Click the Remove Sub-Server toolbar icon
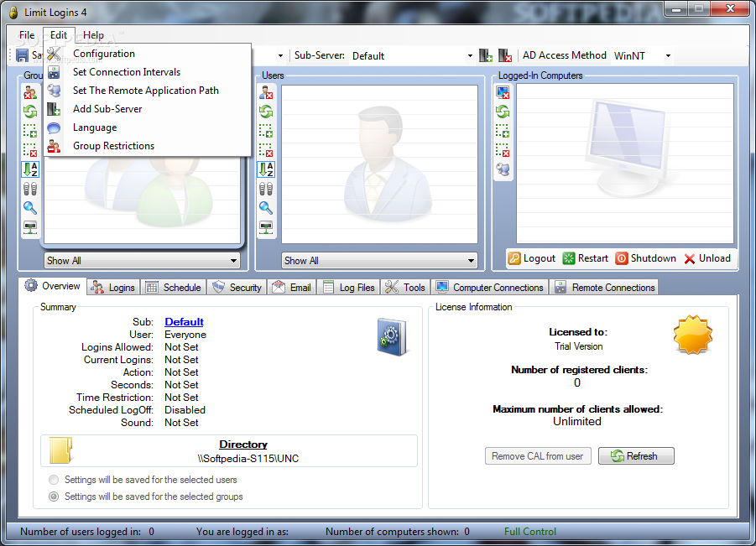The image size is (756, 546). [x=505, y=55]
